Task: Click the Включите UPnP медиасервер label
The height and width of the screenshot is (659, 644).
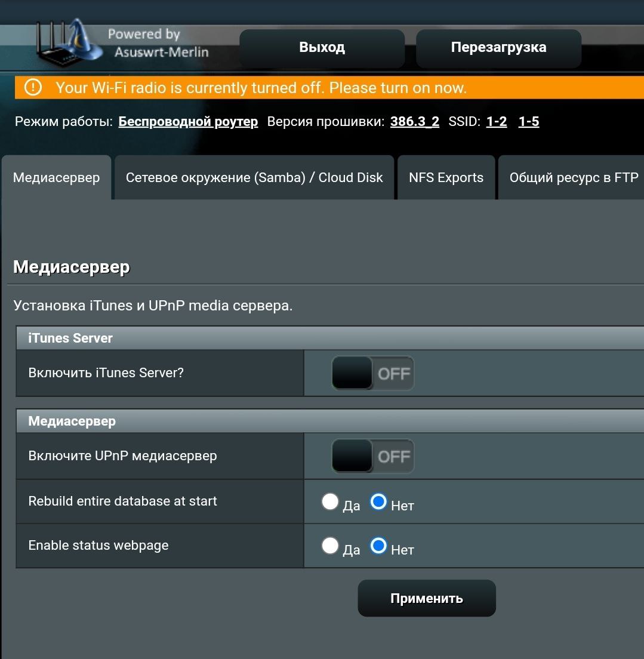Action: (122, 455)
